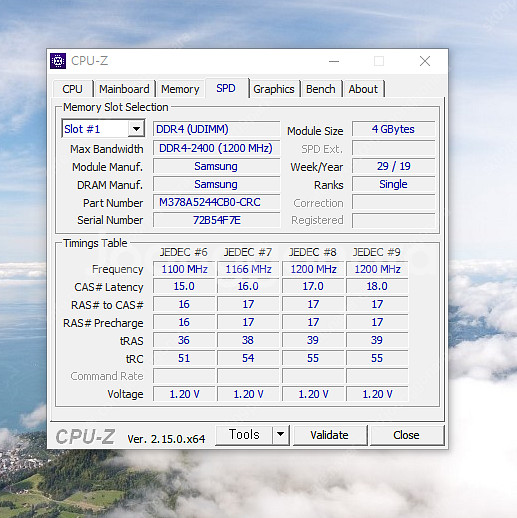
Task: Click JEDEC #6 RAS# to CAS# value 16
Action: (184, 304)
